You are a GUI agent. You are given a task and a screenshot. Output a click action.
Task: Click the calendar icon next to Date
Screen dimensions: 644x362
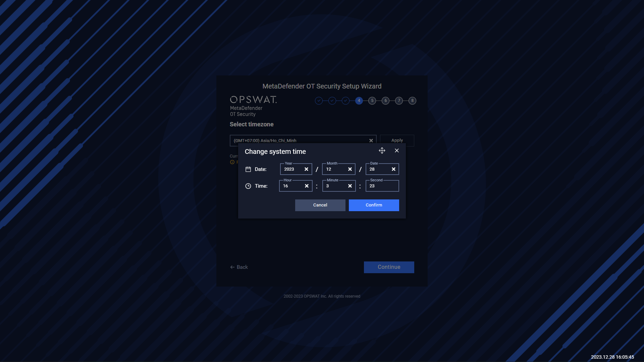pos(248,169)
